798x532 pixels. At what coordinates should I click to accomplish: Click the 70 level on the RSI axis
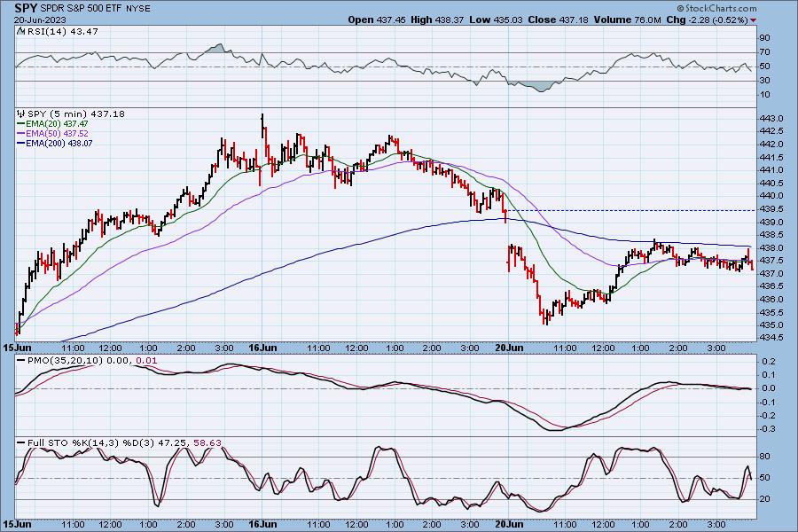click(764, 52)
